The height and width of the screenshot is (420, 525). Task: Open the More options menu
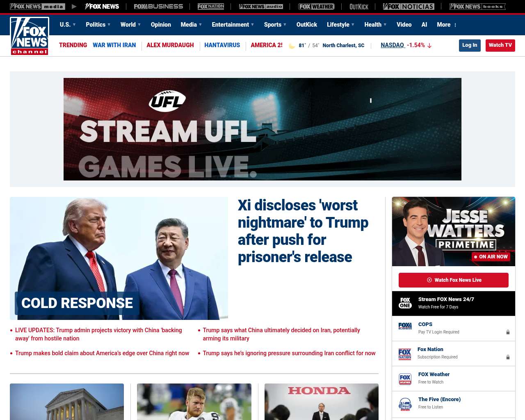click(x=447, y=25)
